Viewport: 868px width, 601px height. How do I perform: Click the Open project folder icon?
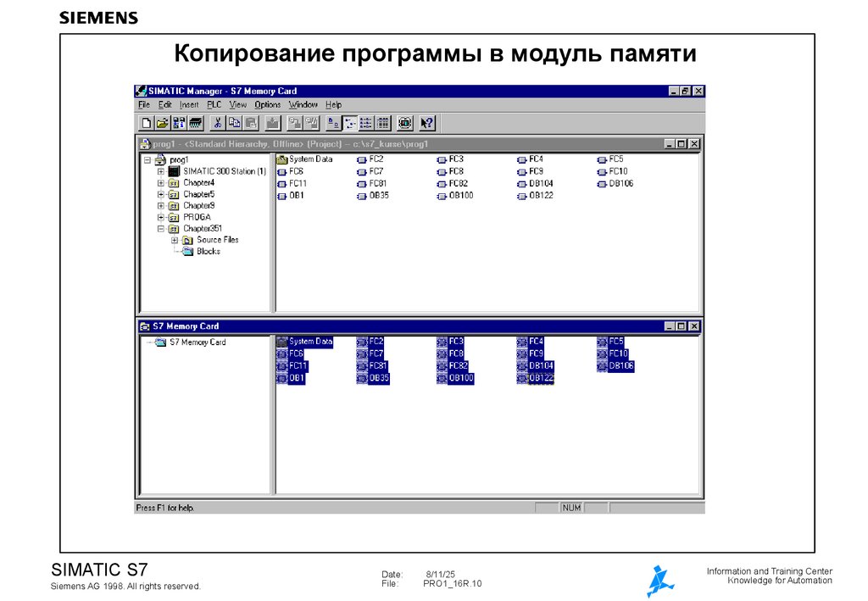162,123
